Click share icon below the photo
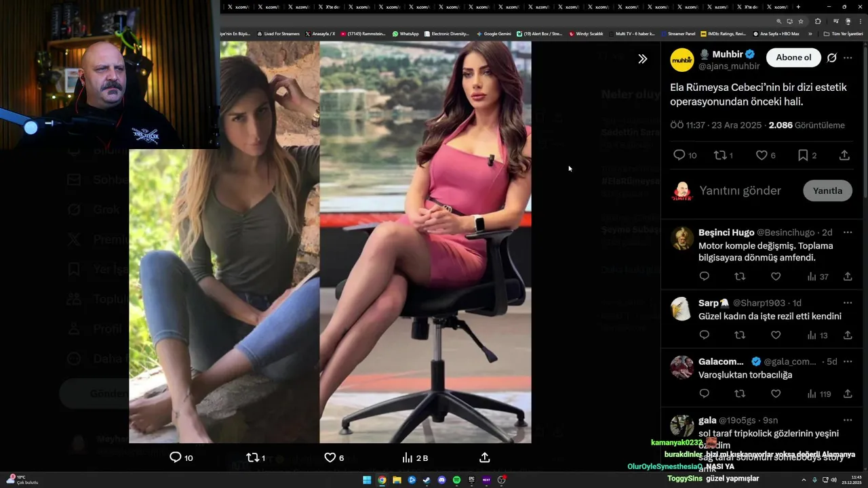Image resolution: width=868 pixels, height=488 pixels. point(484,457)
